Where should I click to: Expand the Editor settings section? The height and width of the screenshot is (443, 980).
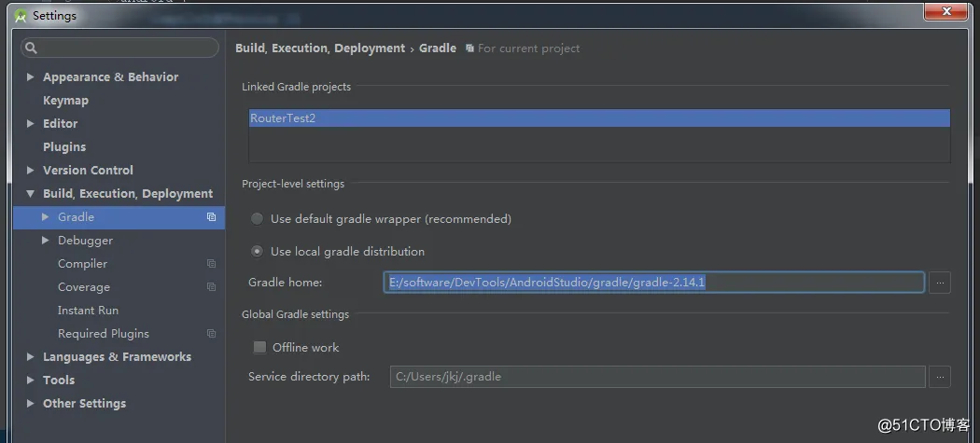pos(31,124)
